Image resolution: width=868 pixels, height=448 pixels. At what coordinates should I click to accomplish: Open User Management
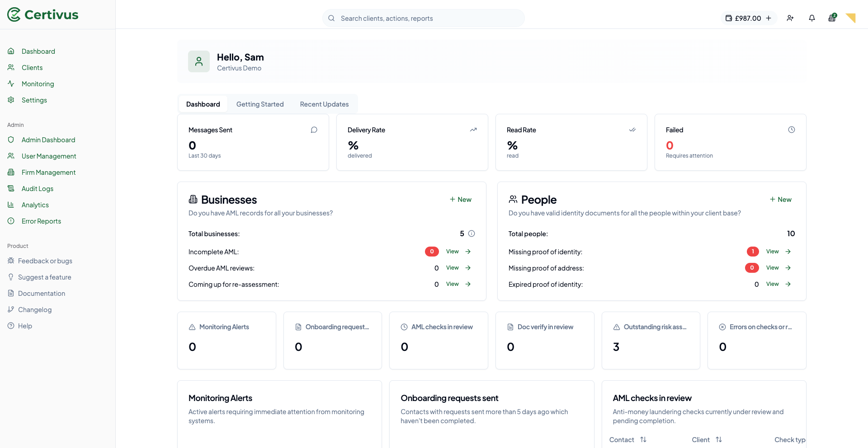(49, 156)
